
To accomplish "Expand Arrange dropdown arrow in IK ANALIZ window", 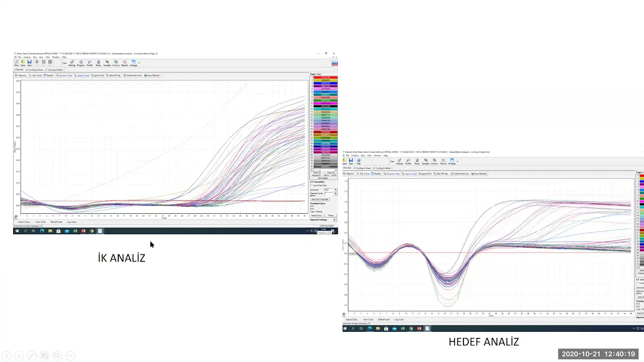I will (139, 63).
